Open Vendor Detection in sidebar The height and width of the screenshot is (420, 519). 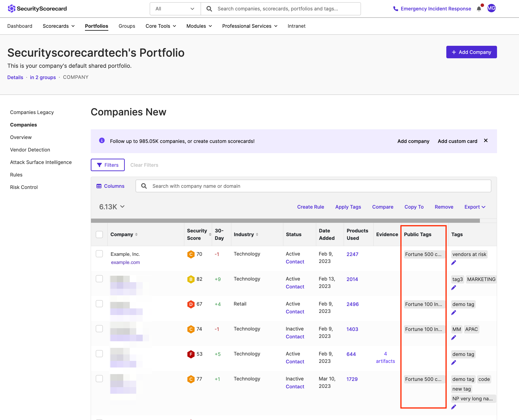tap(30, 150)
